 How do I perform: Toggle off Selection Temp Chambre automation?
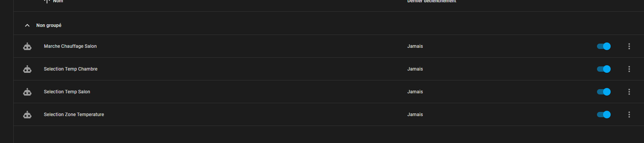[x=604, y=69]
